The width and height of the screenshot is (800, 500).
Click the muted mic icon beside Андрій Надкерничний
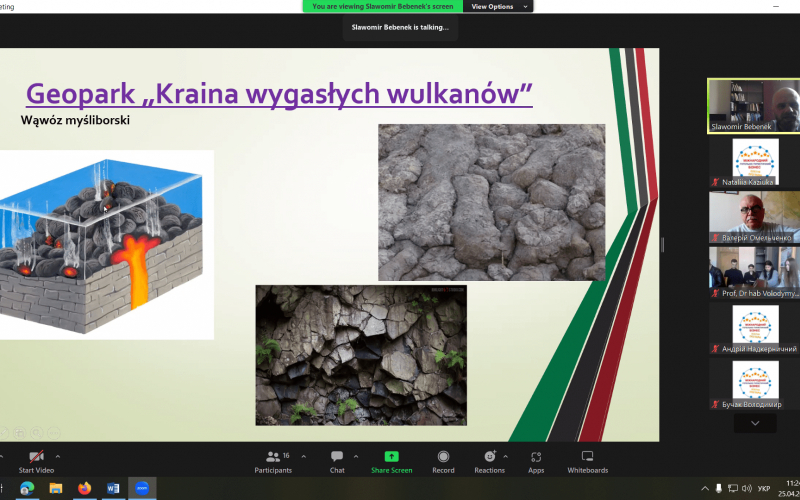(x=716, y=349)
